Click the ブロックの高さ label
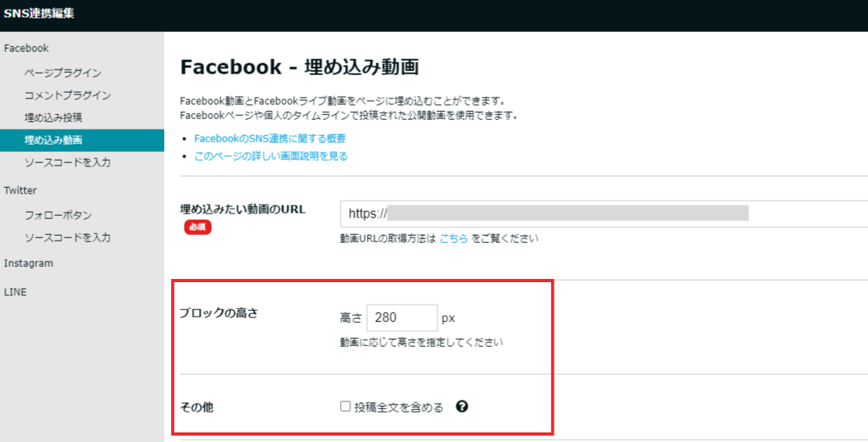This screenshot has height=442, width=868. [219, 313]
